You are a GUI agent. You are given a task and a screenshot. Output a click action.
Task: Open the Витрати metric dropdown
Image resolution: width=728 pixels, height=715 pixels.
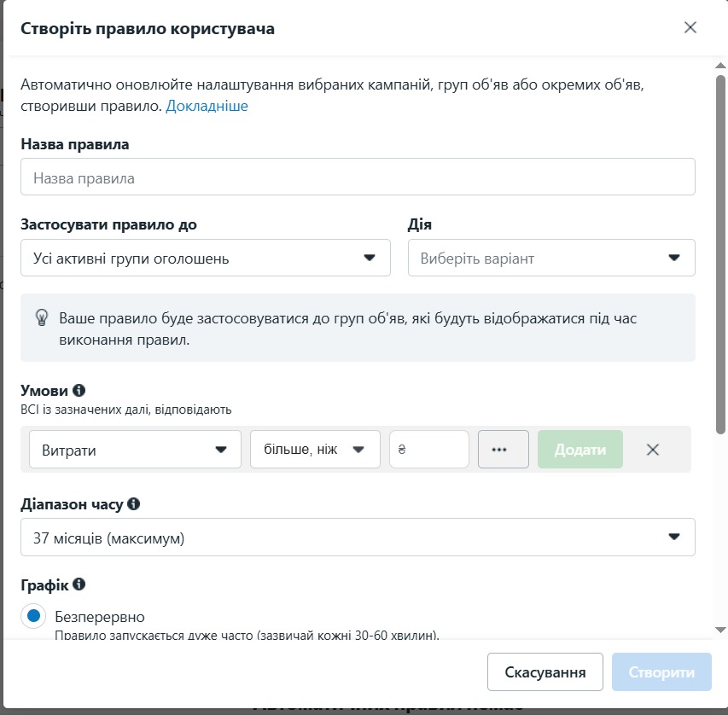click(x=135, y=450)
